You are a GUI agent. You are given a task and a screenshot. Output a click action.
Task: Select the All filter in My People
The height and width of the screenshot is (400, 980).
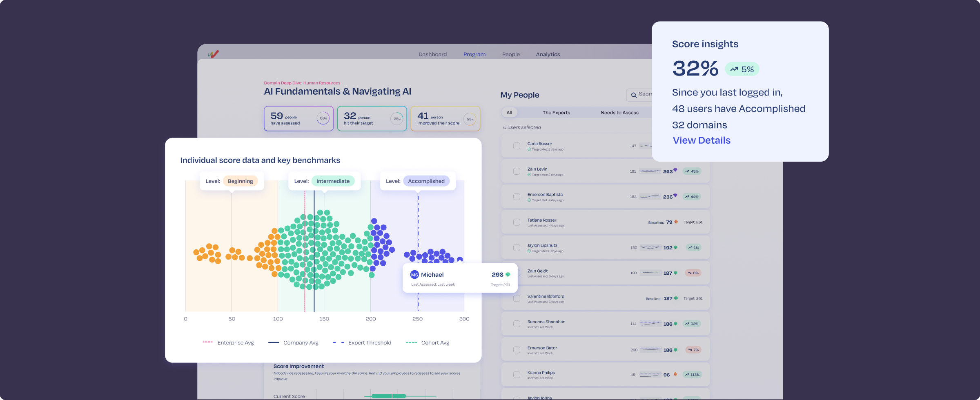point(509,113)
